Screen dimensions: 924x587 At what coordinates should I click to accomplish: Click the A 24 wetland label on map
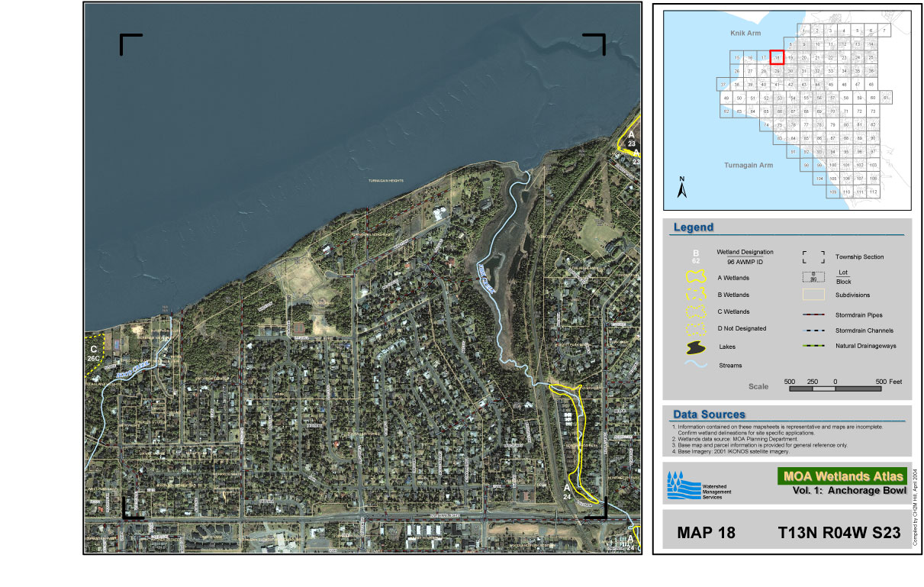pos(567,491)
